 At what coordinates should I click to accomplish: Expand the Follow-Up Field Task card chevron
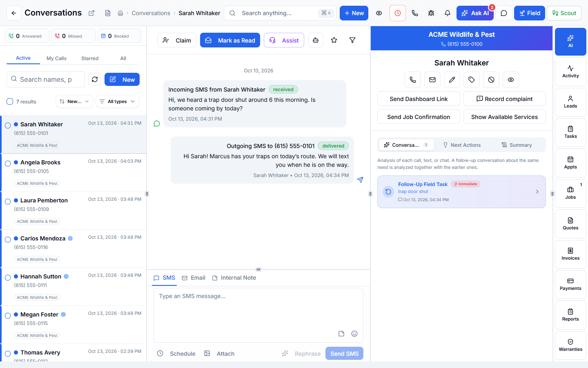(537, 192)
